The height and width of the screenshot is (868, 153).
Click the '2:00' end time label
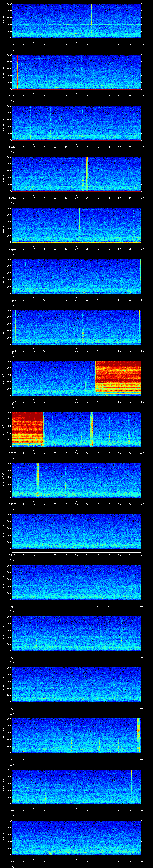[x=141, y=44]
